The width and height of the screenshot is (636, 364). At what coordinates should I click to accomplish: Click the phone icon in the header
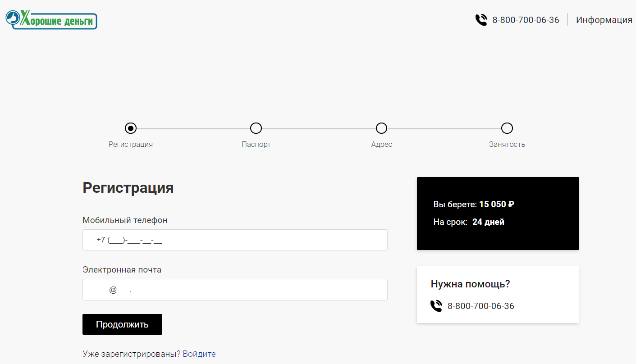point(481,20)
